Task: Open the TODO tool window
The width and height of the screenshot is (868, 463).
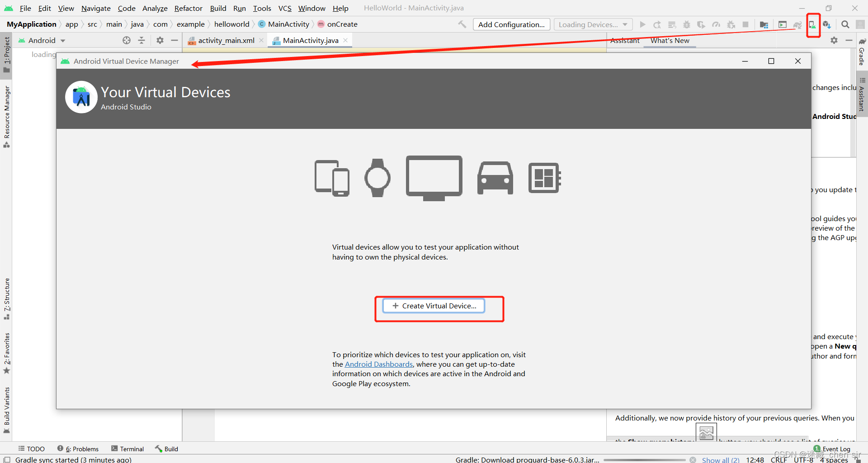Action: pyautogui.click(x=32, y=449)
